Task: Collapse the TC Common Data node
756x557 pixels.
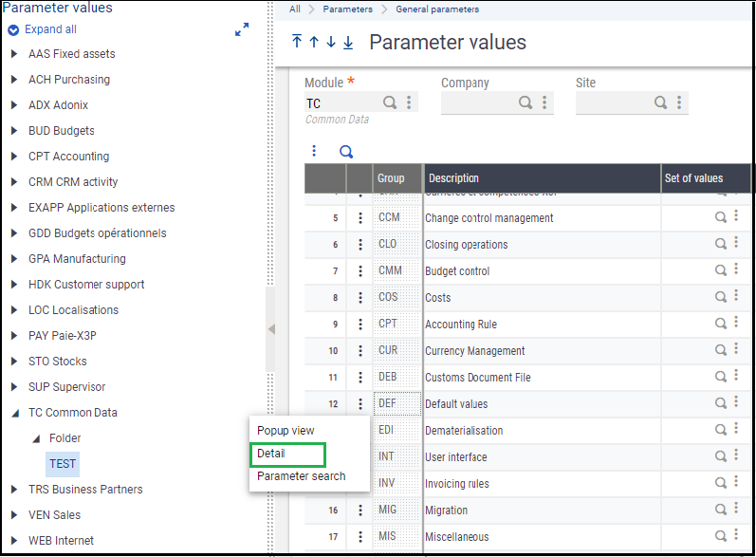Action: 15,413
